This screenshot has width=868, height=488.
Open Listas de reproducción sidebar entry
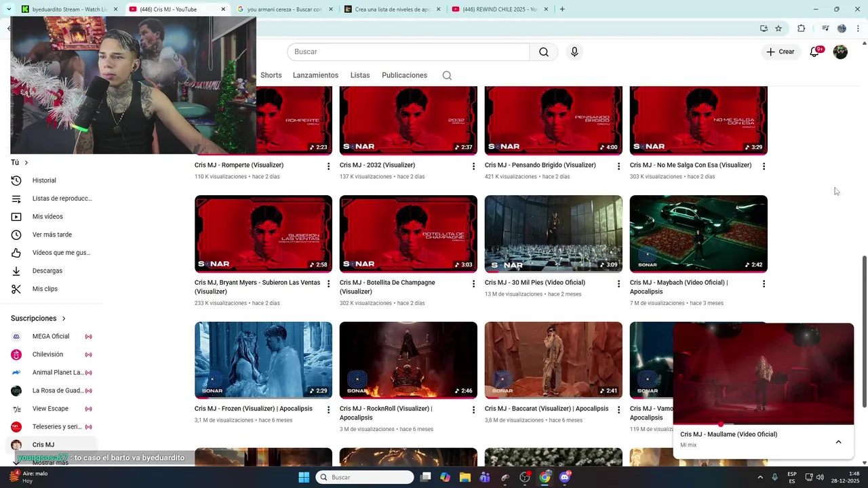(x=53, y=199)
